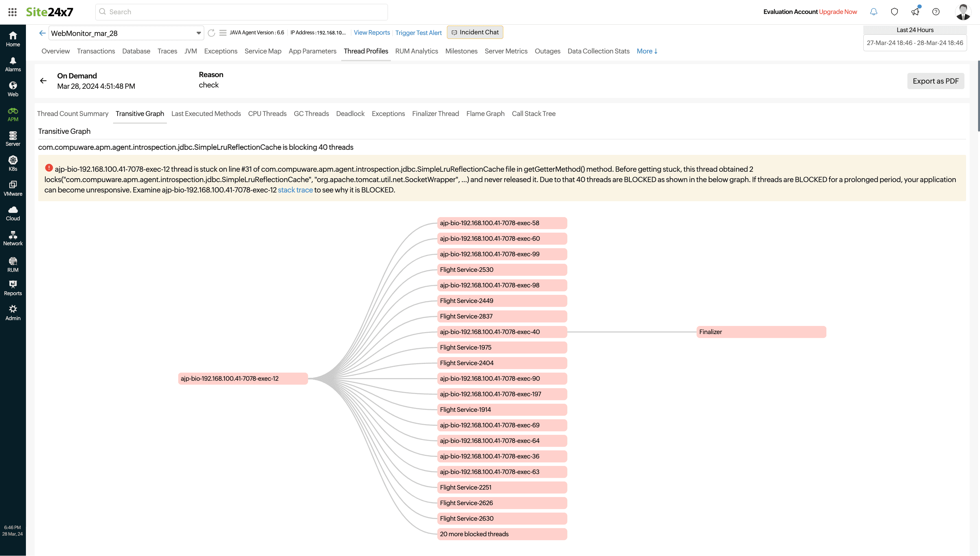Switch to the Flame Graph tab
980x556 pixels.
click(485, 114)
